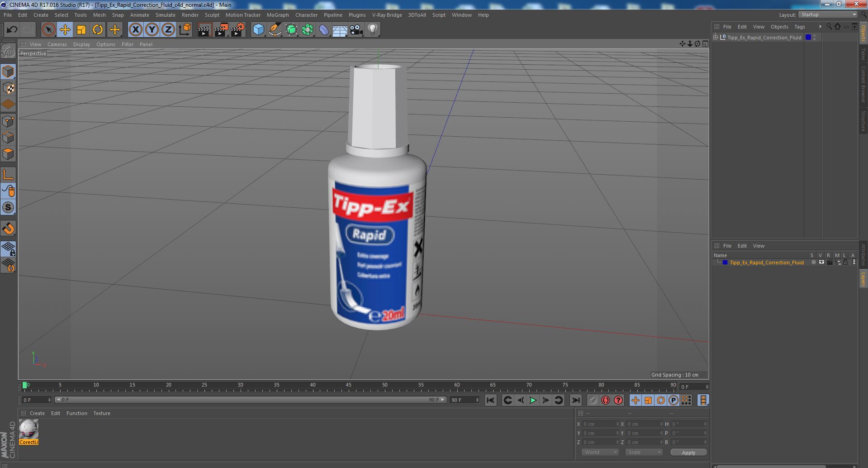The height and width of the screenshot is (468, 868).
Task: Open the Objects panel Tags menu
Action: [x=800, y=27]
